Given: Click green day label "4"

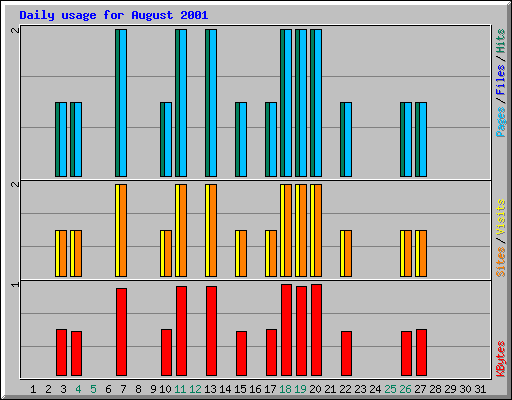Looking at the screenshot, I should (78, 389).
